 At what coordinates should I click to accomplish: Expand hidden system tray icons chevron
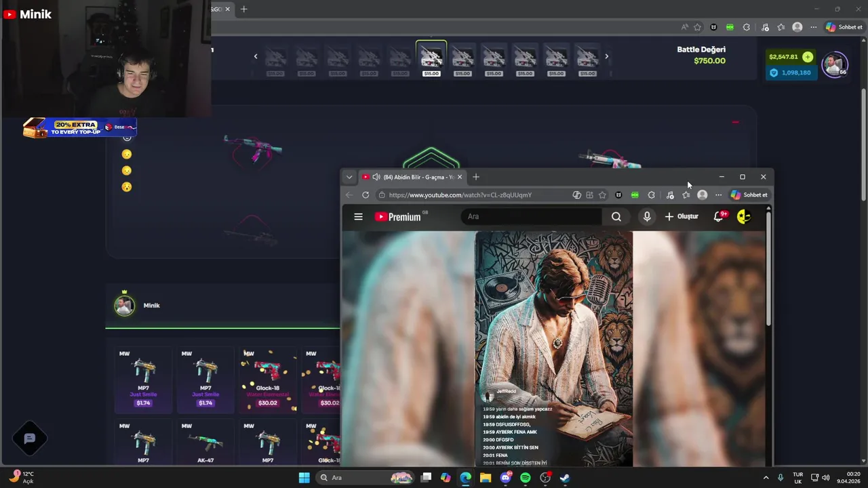click(x=766, y=478)
